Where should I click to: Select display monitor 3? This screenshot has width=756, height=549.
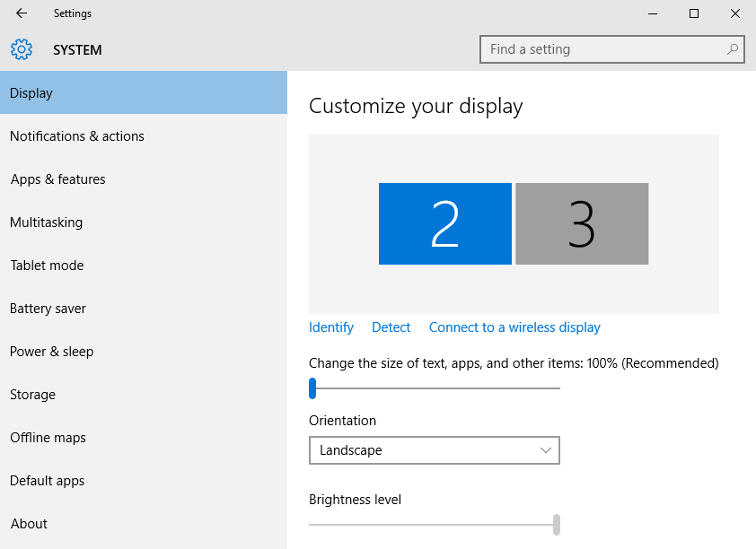(582, 223)
